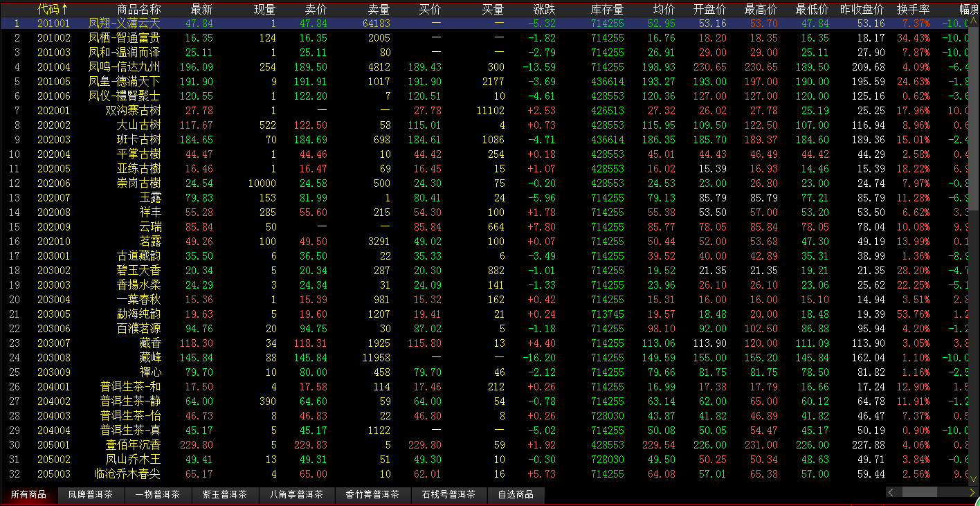Select the 百濮茗源 product name
Screen dimensions: 980x506
(139, 329)
